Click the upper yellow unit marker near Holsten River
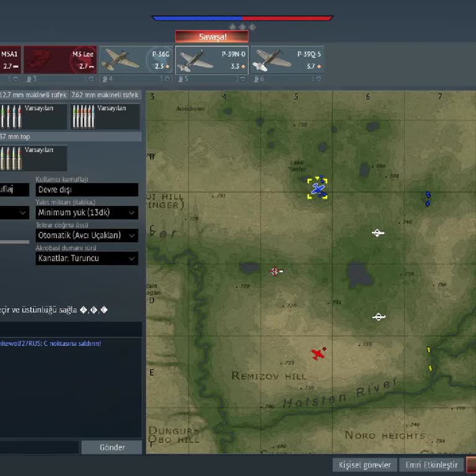Viewport: 476px width, 476px height. tap(429, 350)
